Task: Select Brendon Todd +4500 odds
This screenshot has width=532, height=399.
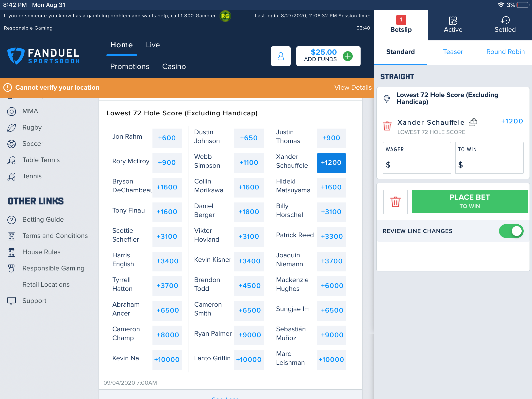Action: pos(249,286)
